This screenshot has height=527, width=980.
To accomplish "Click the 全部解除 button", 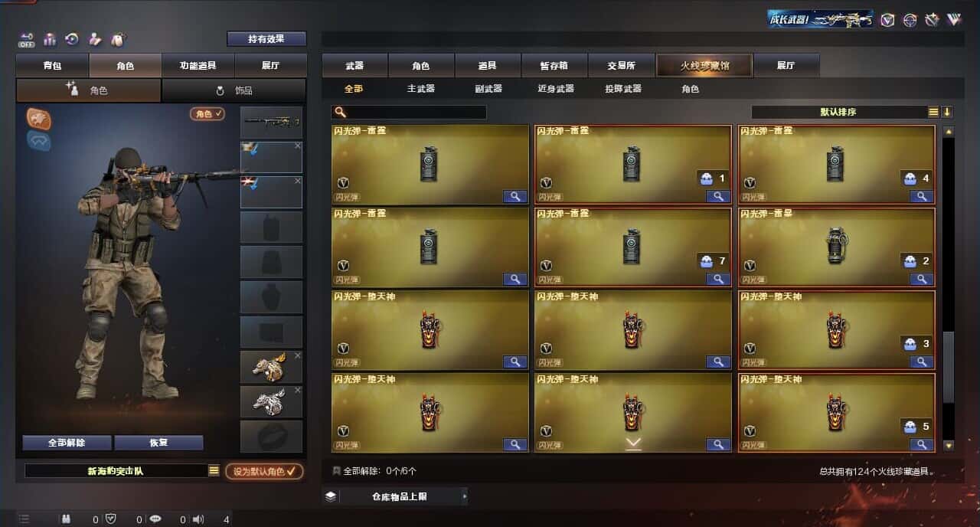I will tap(67, 443).
